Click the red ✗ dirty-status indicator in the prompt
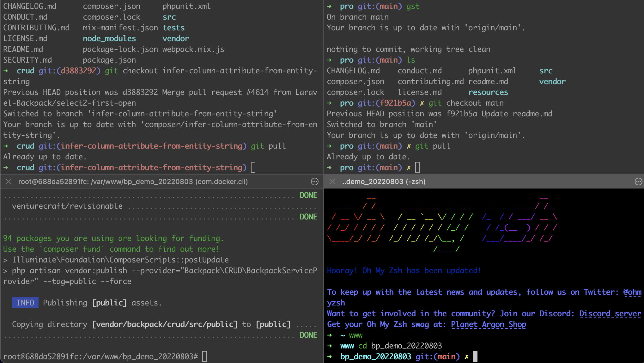The image size is (644, 363). click(x=466, y=356)
